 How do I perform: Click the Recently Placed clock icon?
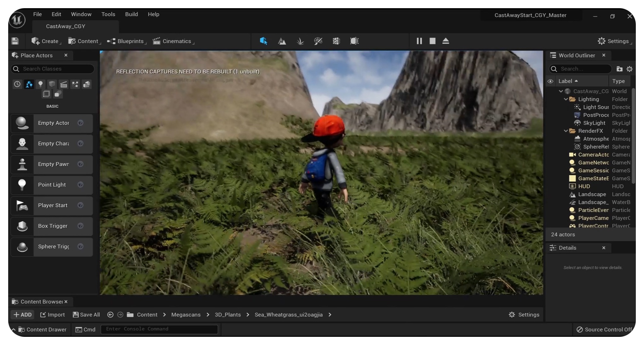pyautogui.click(x=17, y=84)
